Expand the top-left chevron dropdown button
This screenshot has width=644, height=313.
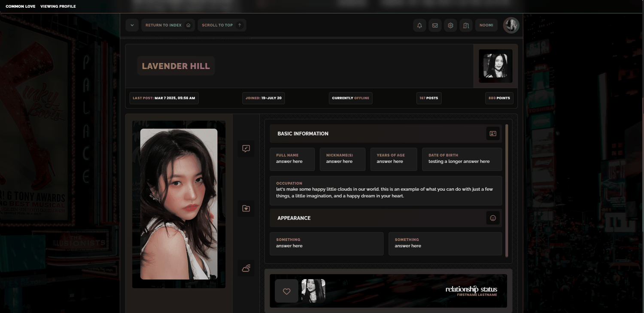click(132, 25)
